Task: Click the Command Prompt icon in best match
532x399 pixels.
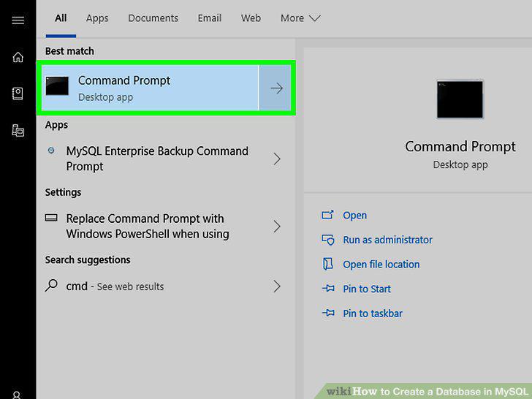Action: tap(57, 85)
